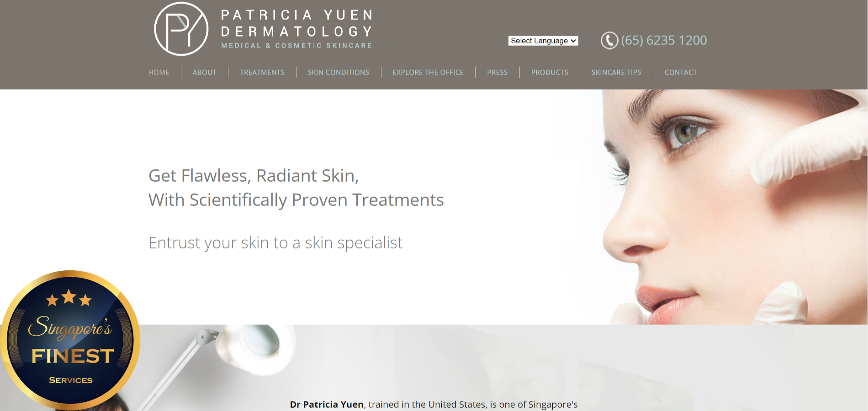Click the phone handset icon
The width and height of the screenshot is (868, 411).
click(609, 40)
